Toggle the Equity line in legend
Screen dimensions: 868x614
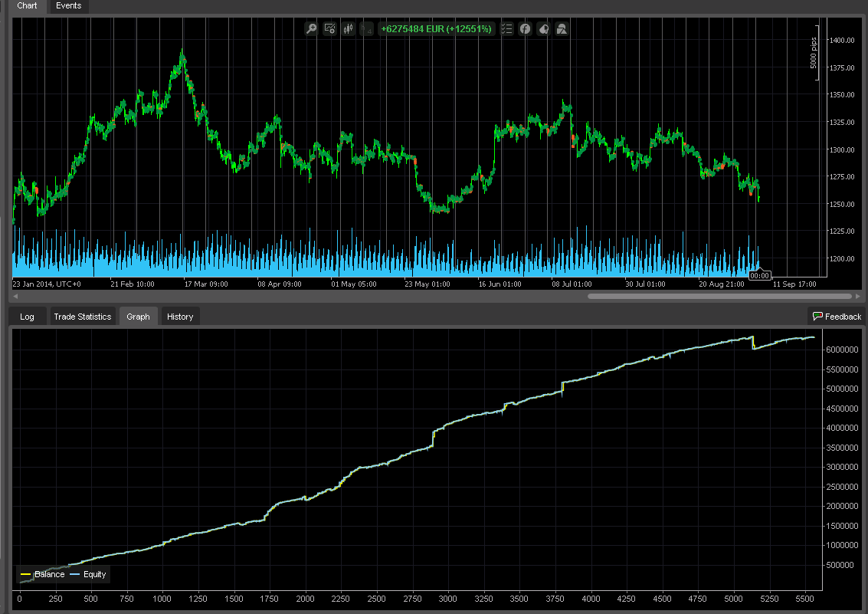(x=88, y=574)
